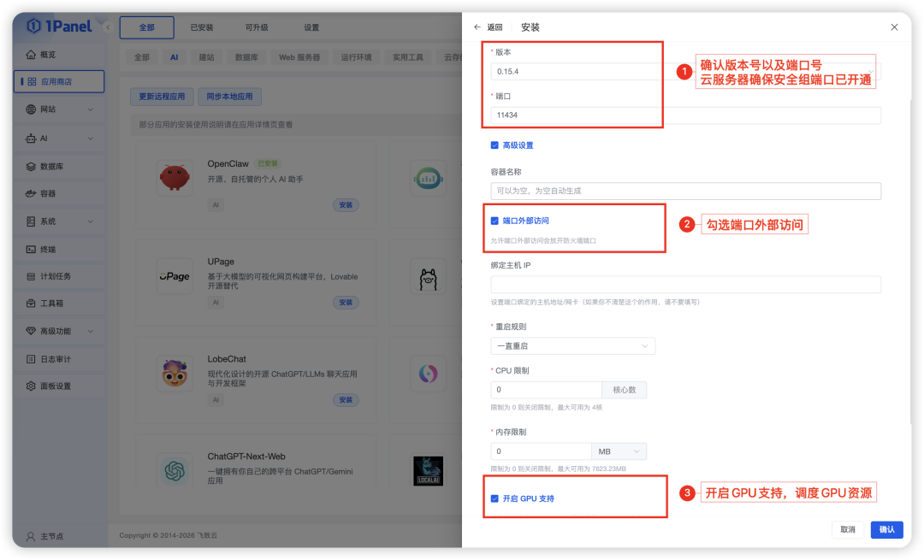
Task: Select the 实用工具 category filter
Action: click(408, 57)
